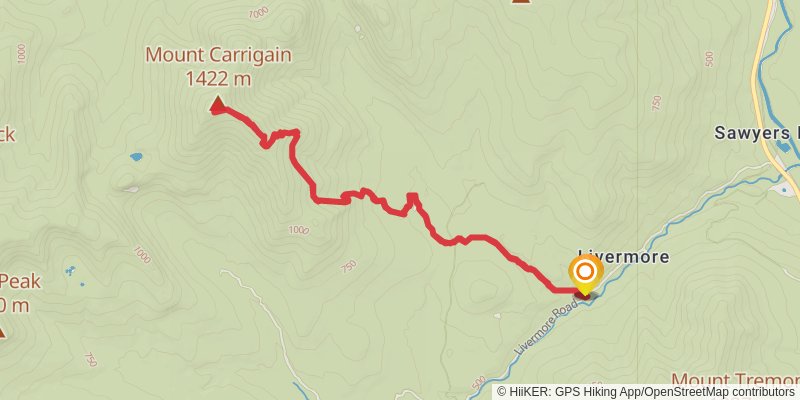Screen dimensions: 800x400
Task: Select the Mount Tremont label
Action: coord(735,381)
